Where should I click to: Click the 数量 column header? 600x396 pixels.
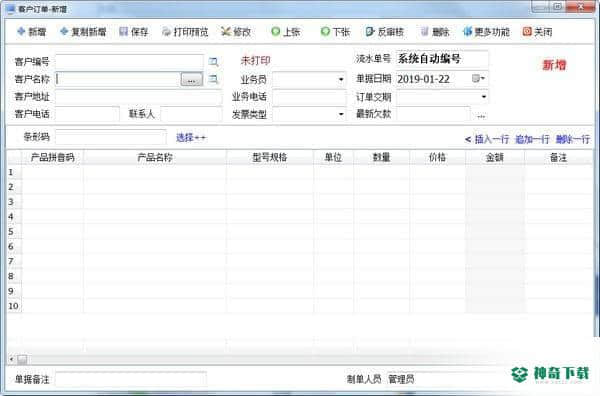pyautogui.click(x=382, y=157)
